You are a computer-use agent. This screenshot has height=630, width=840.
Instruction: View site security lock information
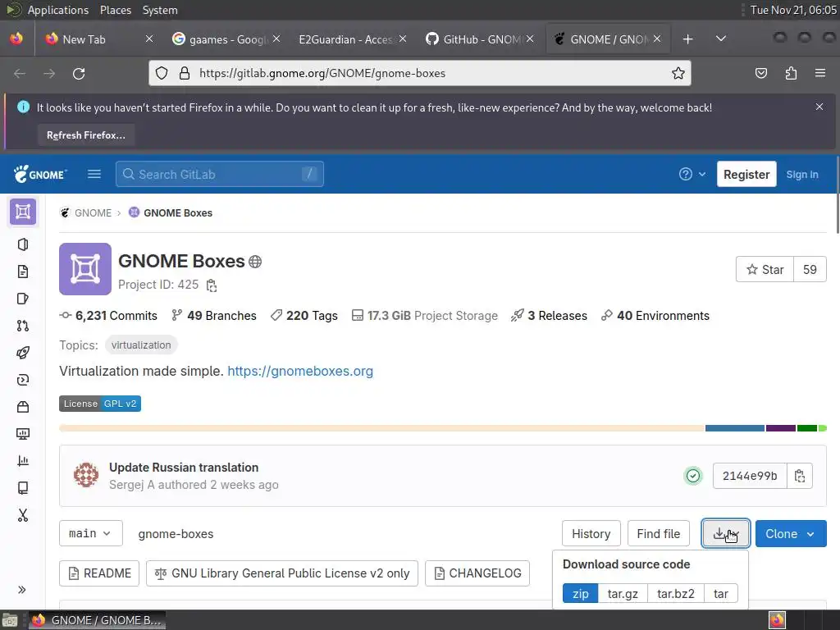(x=185, y=73)
